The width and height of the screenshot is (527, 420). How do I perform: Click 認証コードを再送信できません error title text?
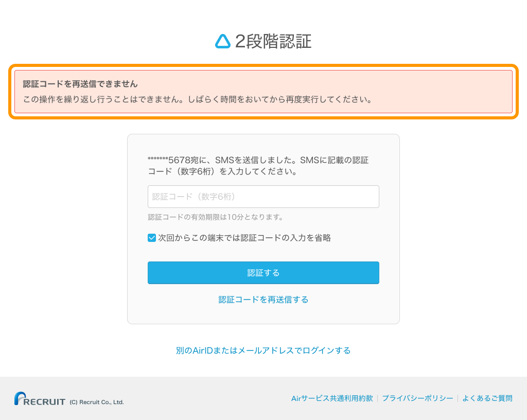[80, 83]
